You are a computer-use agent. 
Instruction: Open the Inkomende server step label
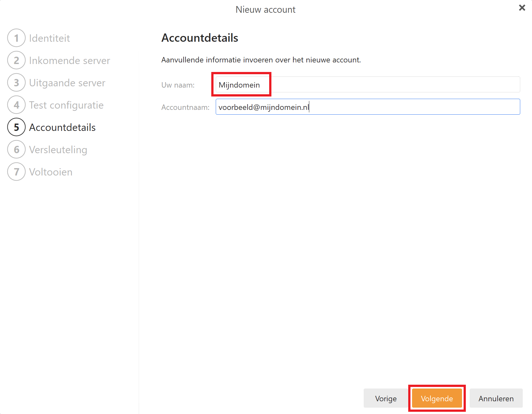pyautogui.click(x=69, y=61)
